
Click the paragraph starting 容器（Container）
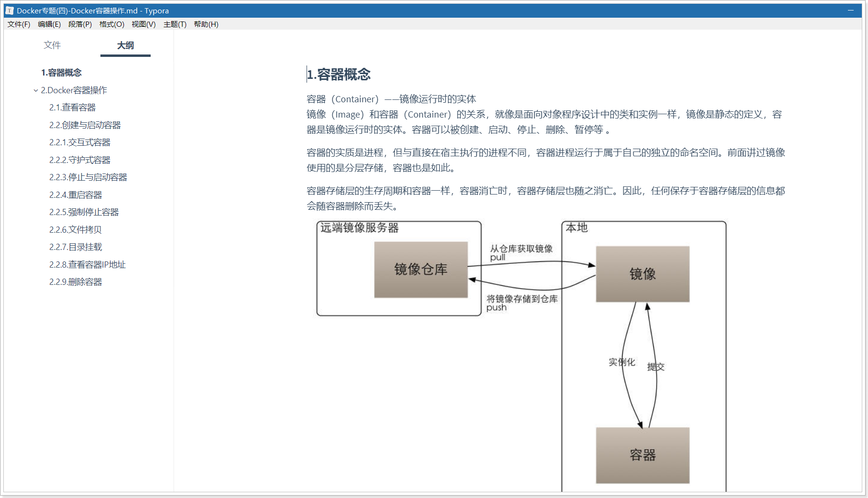click(545, 114)
